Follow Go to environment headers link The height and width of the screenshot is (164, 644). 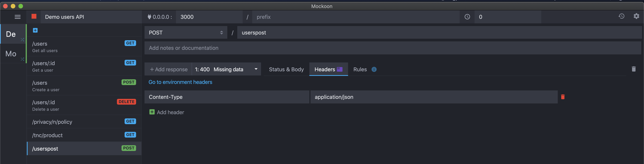(180, 82)
